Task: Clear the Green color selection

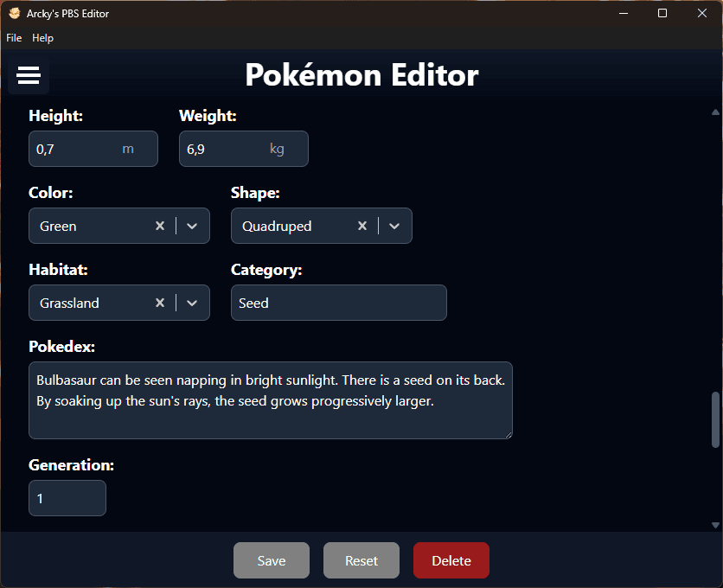Action: click(160, 226)
